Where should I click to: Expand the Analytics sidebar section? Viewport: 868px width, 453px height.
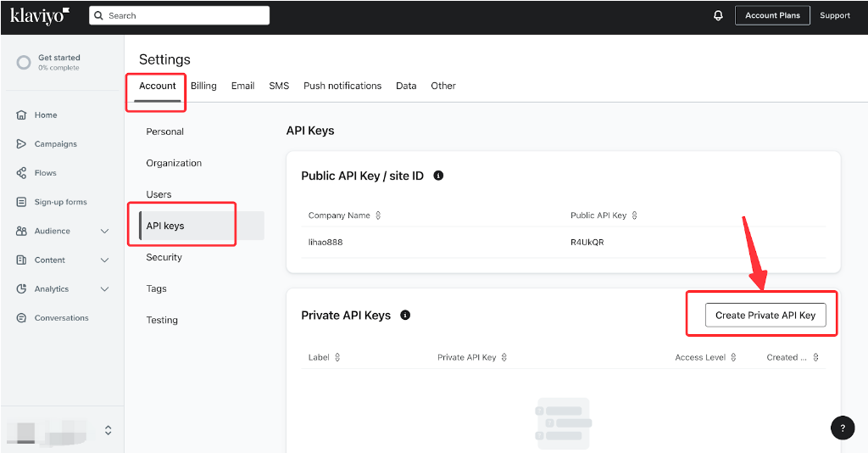pyautogui.click(x=104, y=289)
